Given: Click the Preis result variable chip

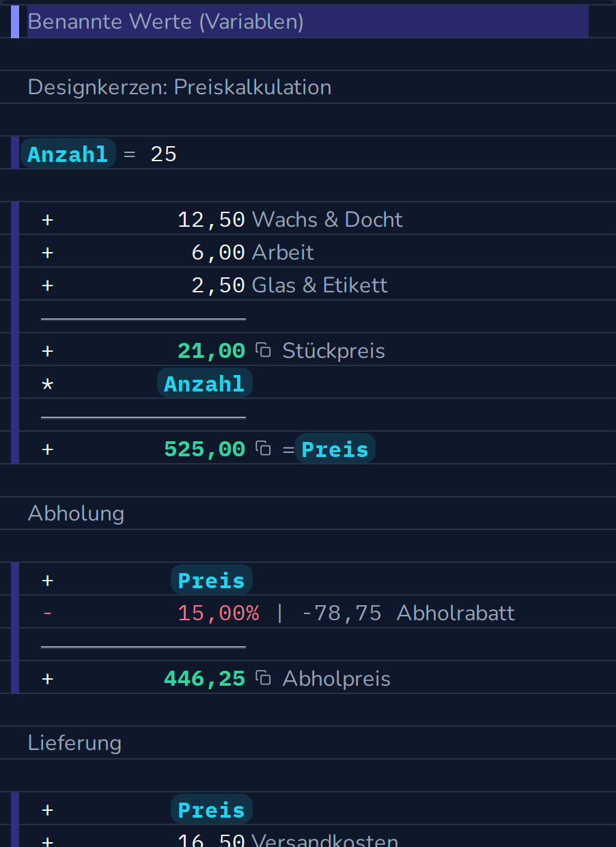Looking at the screenshot, I should click(335, 449).
